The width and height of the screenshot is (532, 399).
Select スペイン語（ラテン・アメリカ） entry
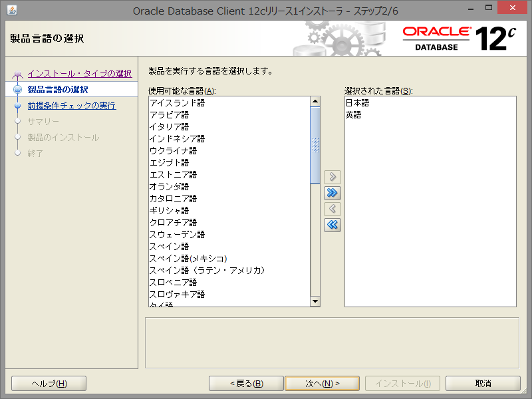[229, 271]
